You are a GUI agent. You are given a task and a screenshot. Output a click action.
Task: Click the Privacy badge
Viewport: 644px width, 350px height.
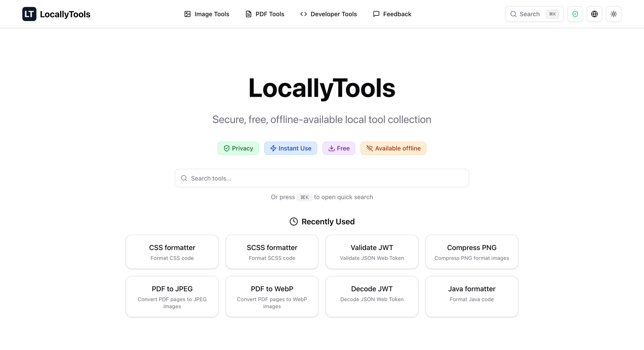click(238, 148)
